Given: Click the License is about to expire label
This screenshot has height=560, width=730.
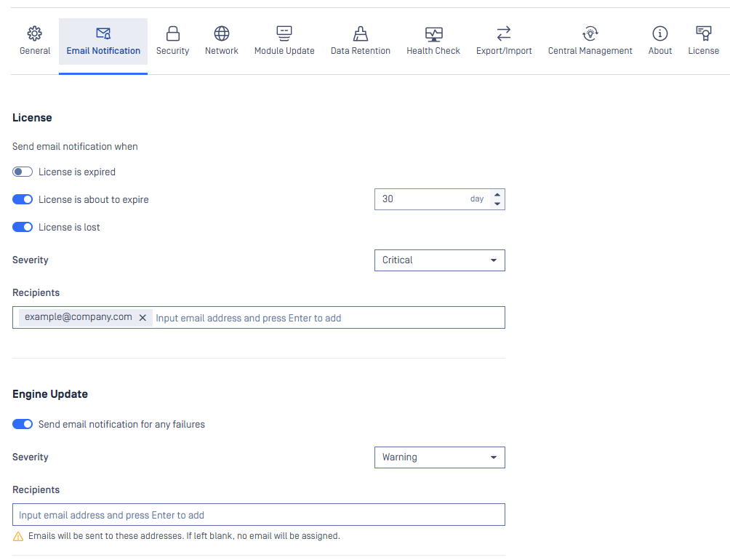Looking at the screenshot, I should tap(94, 200).
